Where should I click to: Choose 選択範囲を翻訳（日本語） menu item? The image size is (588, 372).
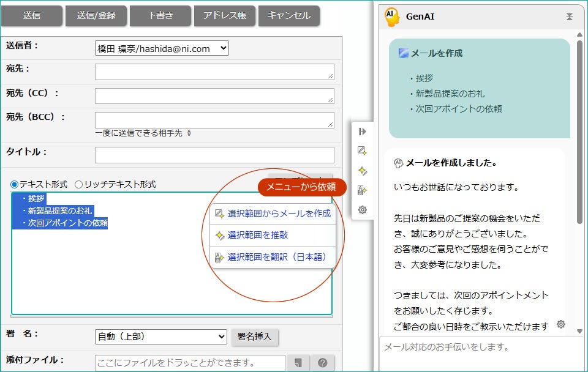point(273,257)
